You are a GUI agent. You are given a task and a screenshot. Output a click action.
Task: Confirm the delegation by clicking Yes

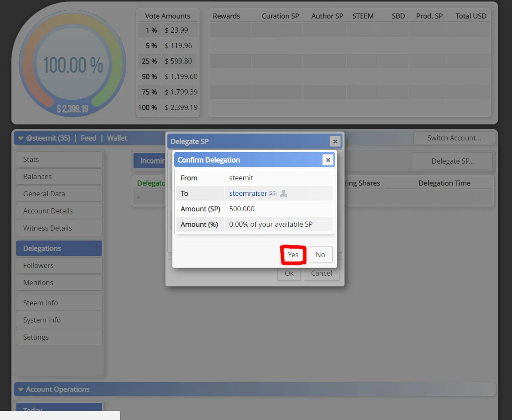pyautogui.click(x=293, y=255)
